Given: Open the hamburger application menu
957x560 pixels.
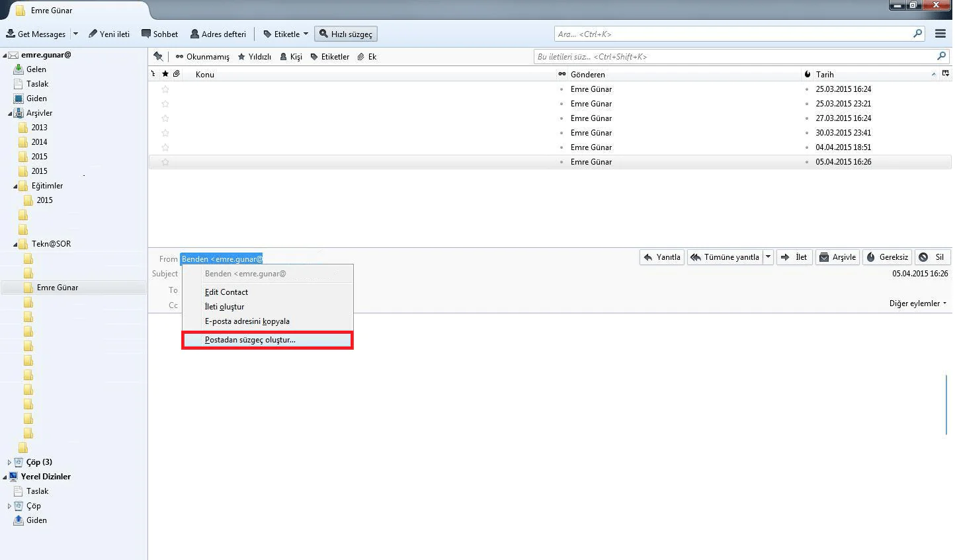Looking at the screenshot, I should (940, 33).
